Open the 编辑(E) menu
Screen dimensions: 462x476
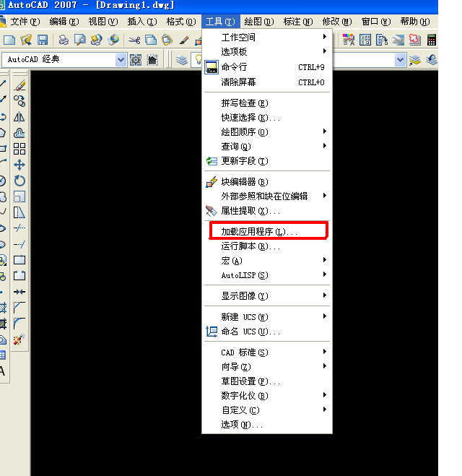point(64,22)
